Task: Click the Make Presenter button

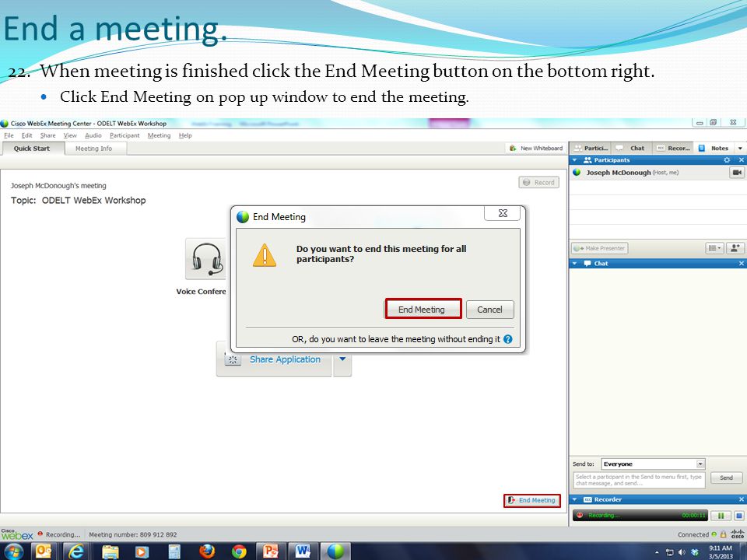Action: pyautogui.click(x=600, y=248)
